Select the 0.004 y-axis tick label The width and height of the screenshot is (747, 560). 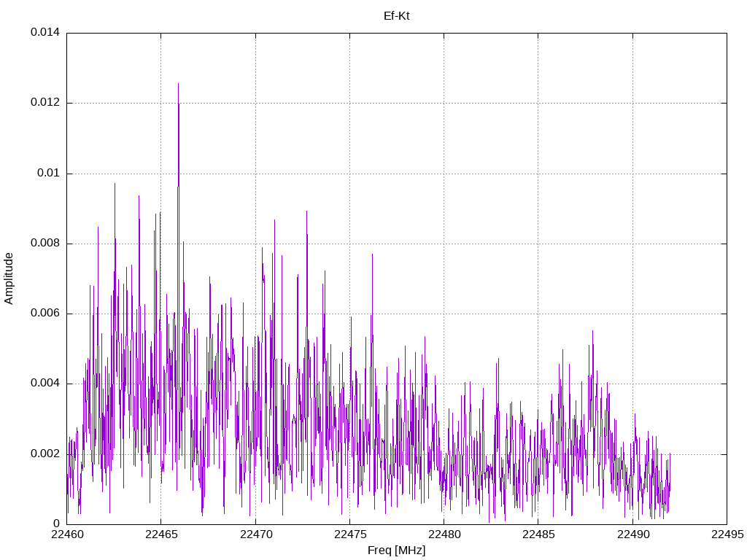[x=44, y=384]
